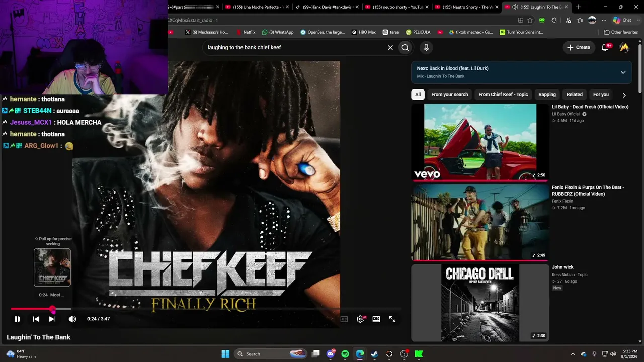This screenshot has width=644, height=362.
Task: Open the Fenix Flexin RUBBERZ video thumbnail
Action: [x=480, y=222]
